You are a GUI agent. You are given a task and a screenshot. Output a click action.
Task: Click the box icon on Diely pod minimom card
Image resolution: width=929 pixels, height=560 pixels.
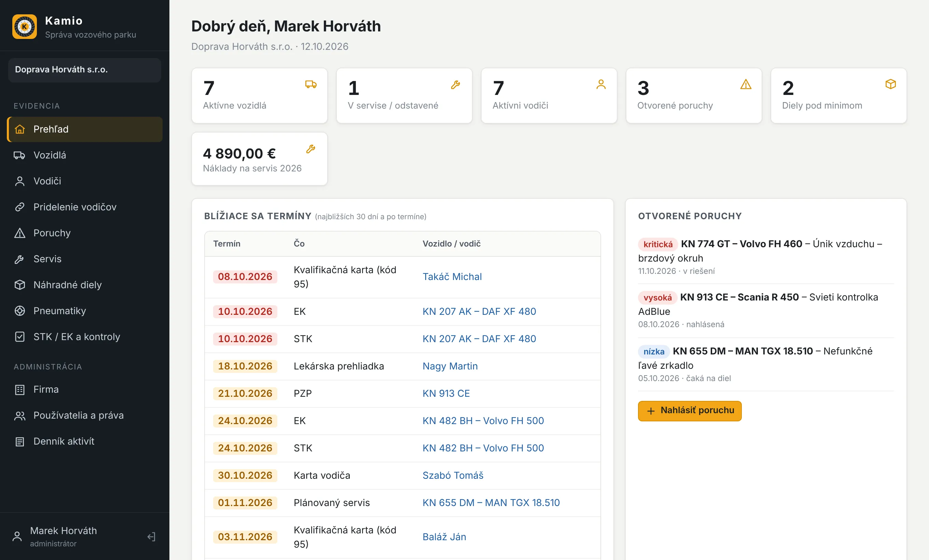(x=890, y=84)
